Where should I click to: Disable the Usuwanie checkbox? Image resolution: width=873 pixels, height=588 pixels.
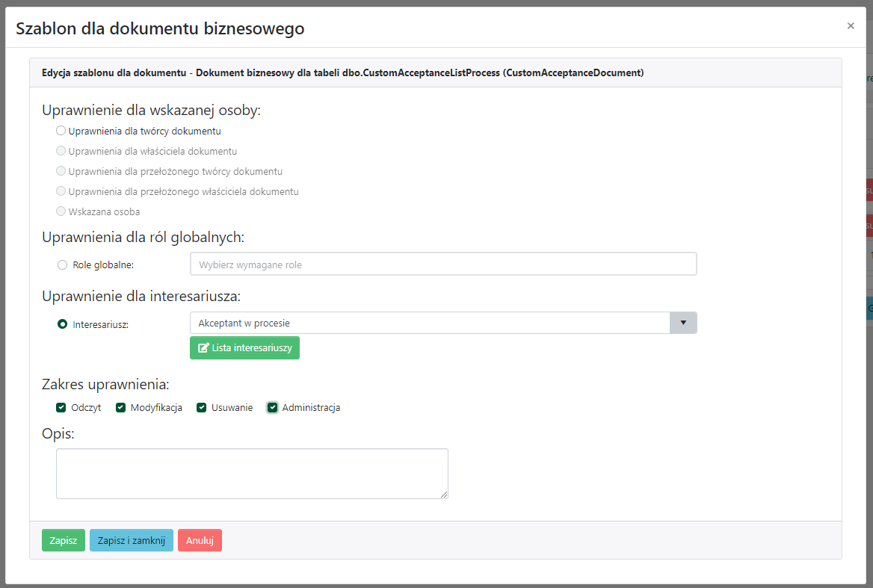click(x=202, y=408)
